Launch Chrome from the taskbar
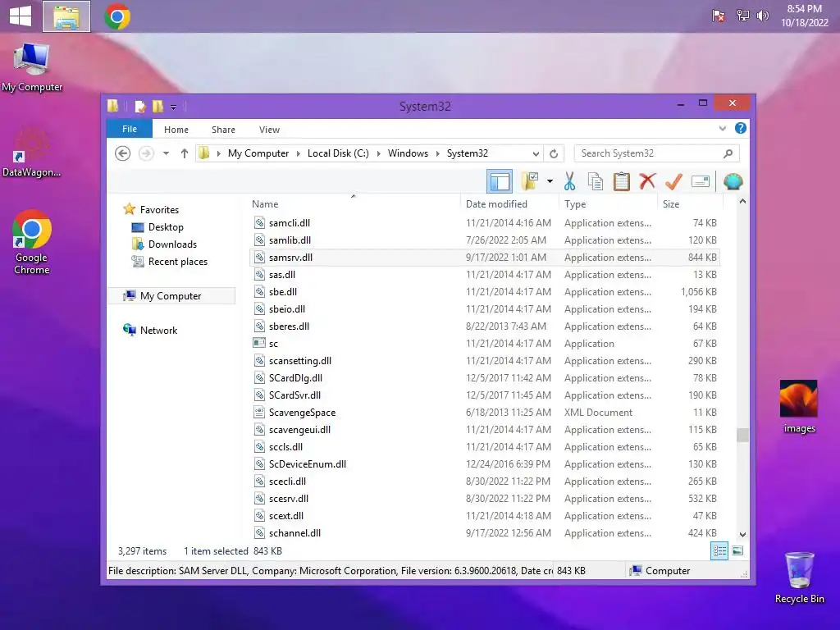The height and width of the screenshot is (630, 840). coord(117,16)
